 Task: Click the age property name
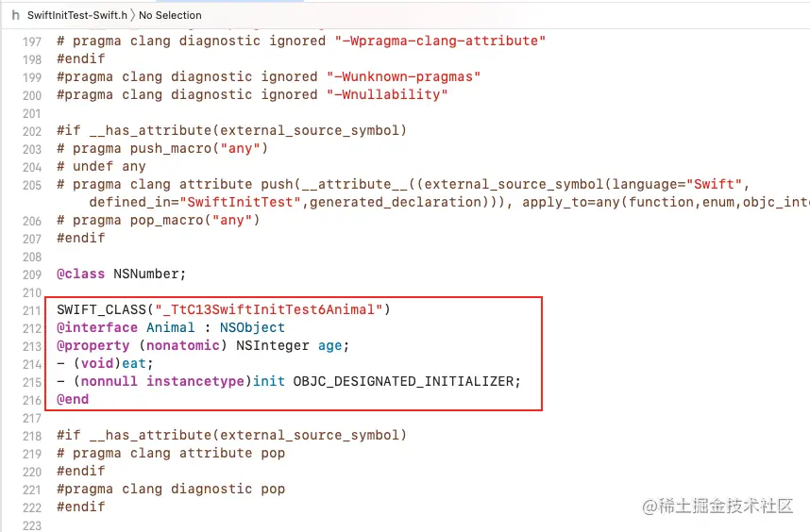[x=329, y=345]
